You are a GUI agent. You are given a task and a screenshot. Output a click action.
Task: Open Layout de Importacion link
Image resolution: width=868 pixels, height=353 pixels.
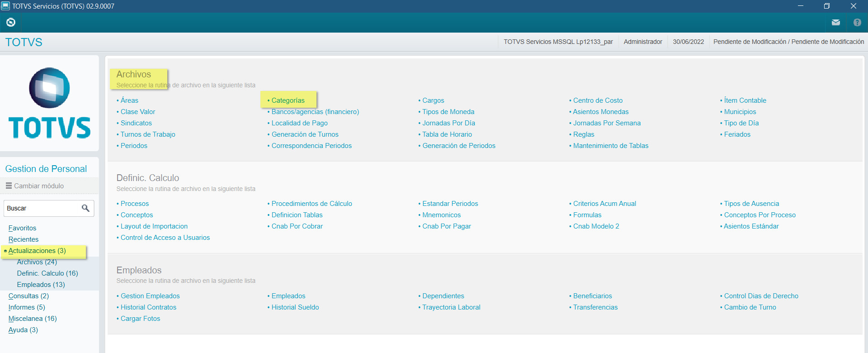pyautogui.click(x=154, y=226)
